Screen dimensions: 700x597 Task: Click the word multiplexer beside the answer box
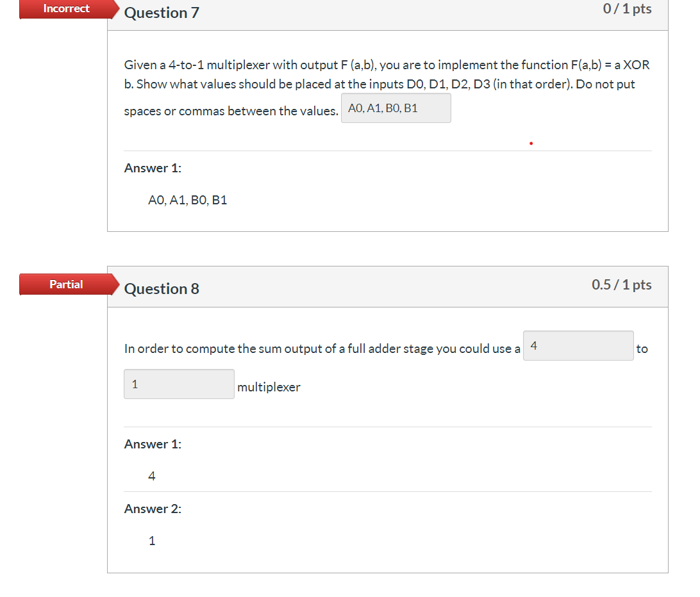[269, 387]
